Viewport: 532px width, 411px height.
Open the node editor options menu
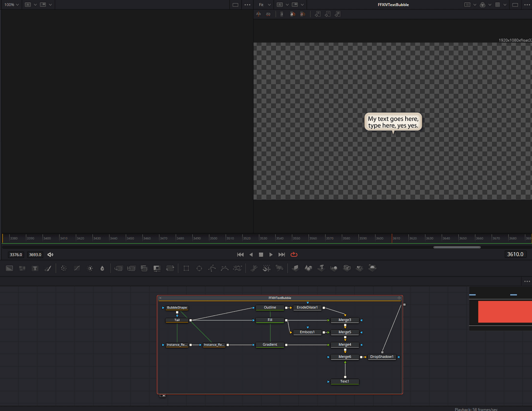[527, 281]
